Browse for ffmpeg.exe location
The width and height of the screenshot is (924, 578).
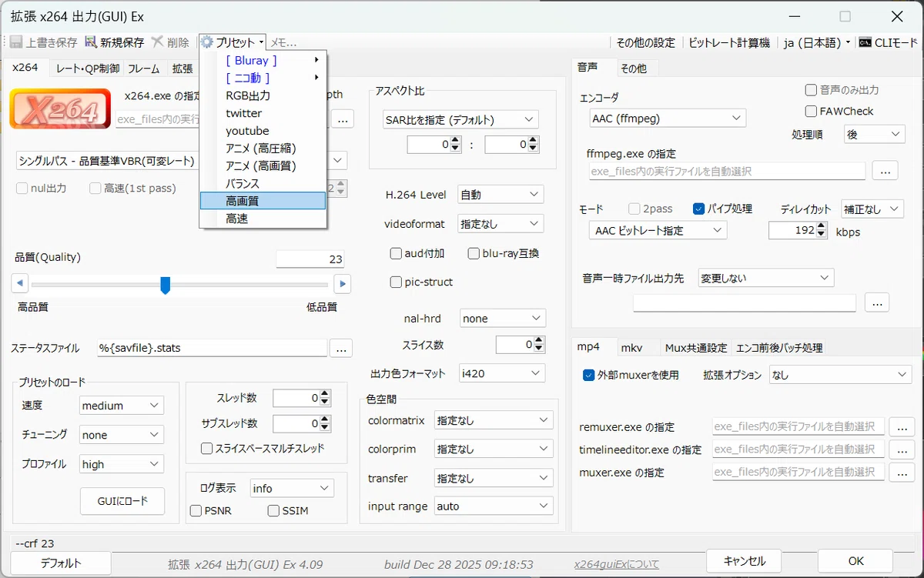coord(885,171)
